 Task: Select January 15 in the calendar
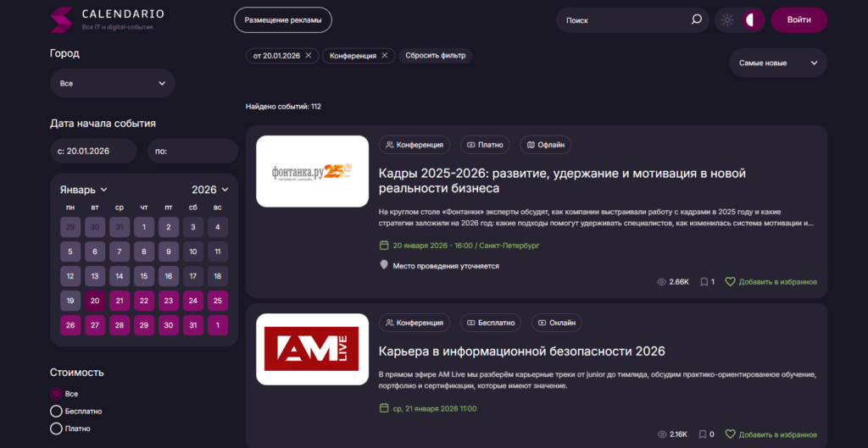[x=144, y=276]
